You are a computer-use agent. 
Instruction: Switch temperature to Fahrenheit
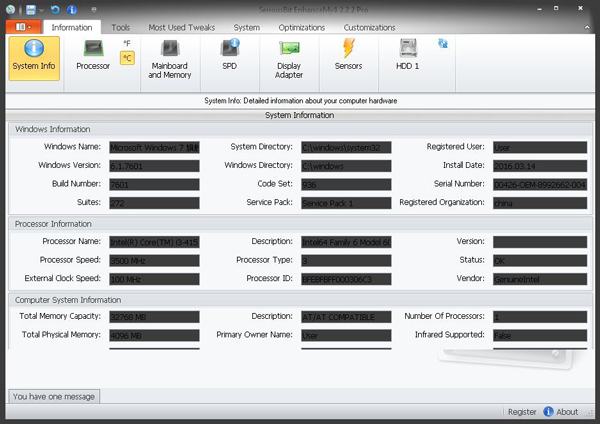(127, 43)
